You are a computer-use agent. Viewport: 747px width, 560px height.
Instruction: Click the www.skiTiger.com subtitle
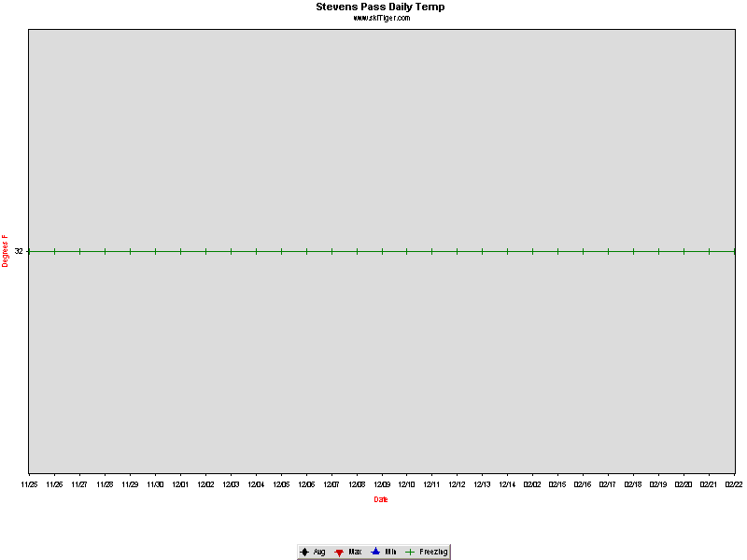382,18
